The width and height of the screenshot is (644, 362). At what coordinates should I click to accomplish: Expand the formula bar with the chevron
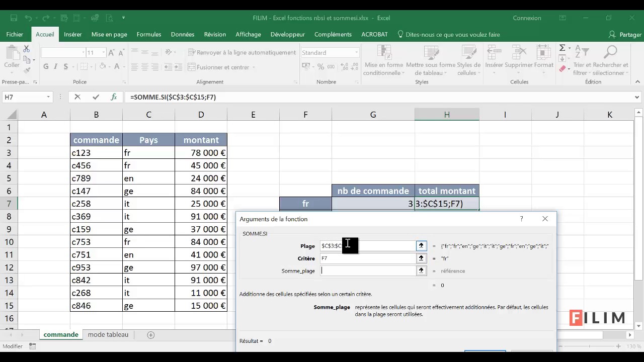[636, 97]
